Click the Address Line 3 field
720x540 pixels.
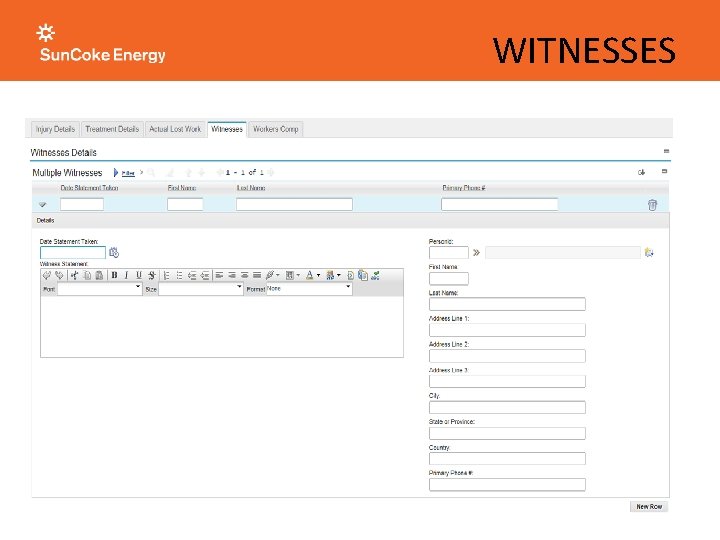507,381
